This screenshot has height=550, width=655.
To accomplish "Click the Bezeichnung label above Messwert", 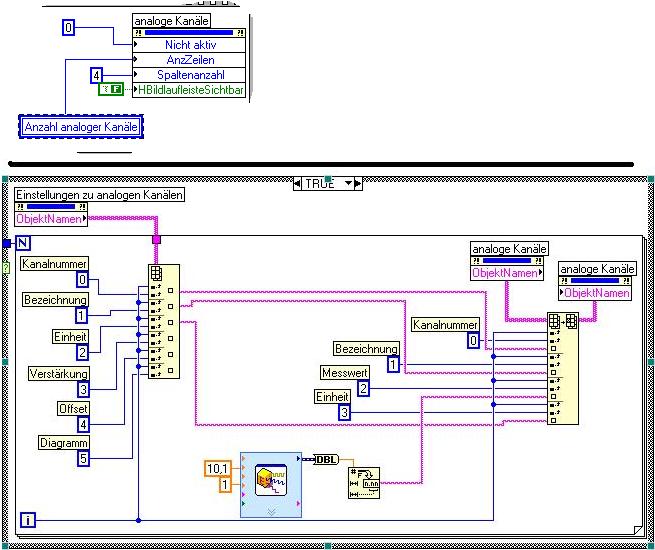I will 366,348.
